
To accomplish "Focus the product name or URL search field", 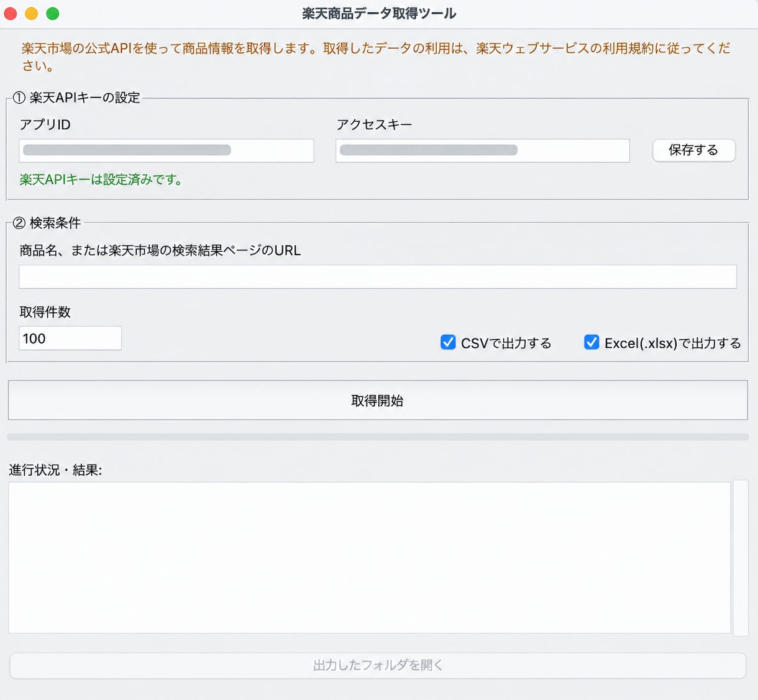I will tap(378, 276).
